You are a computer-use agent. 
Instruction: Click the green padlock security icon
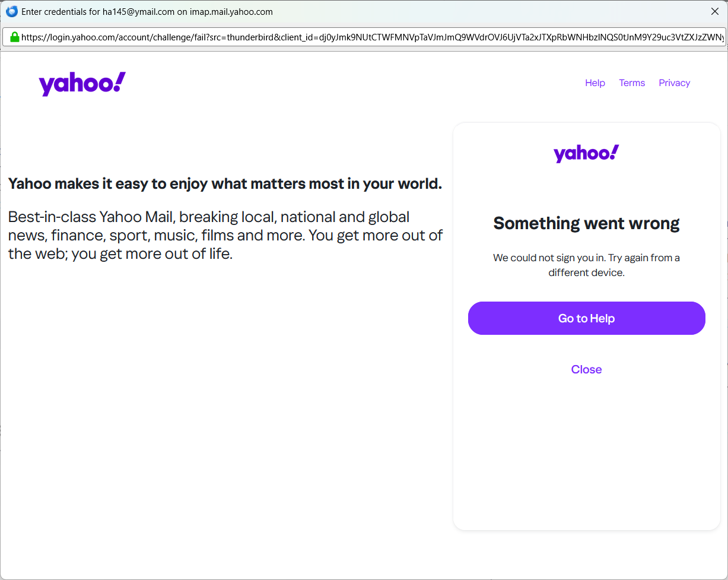15,37
